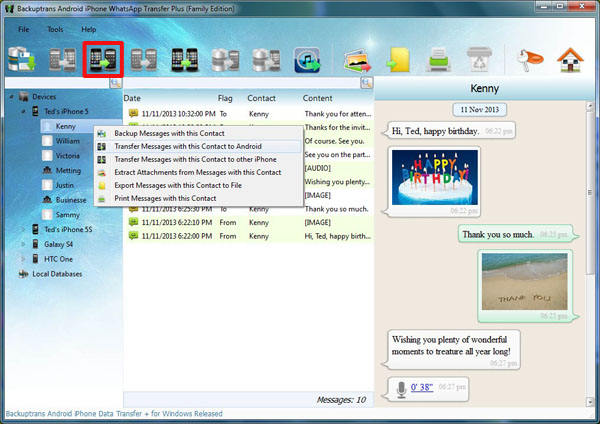Select Local Databases in tree

tap(57, 274)
